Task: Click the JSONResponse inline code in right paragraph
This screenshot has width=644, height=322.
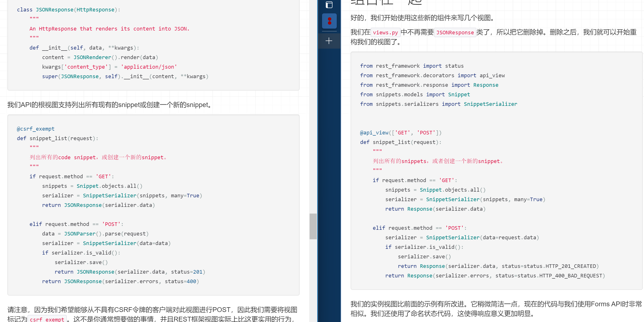Action: (455, 32)
